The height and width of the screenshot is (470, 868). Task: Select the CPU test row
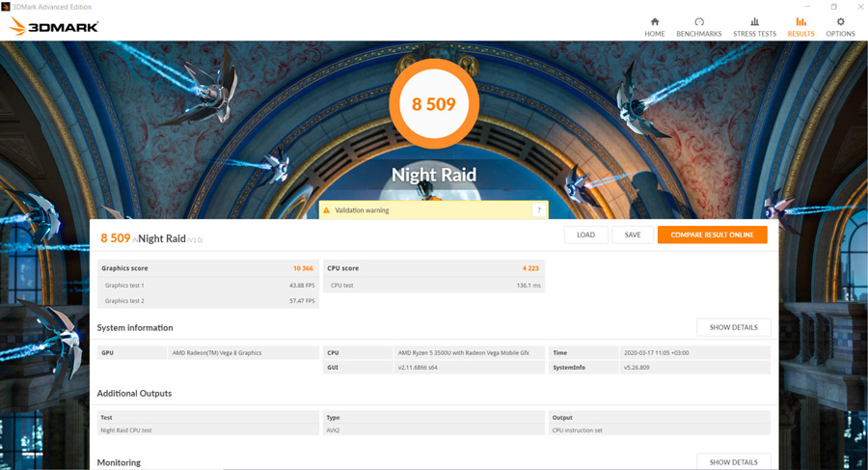[x=434, y=286]
